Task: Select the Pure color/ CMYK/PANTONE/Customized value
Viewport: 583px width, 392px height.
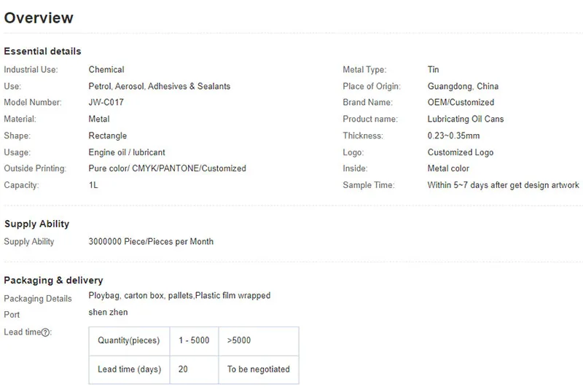Action: [x=167, y=168]
